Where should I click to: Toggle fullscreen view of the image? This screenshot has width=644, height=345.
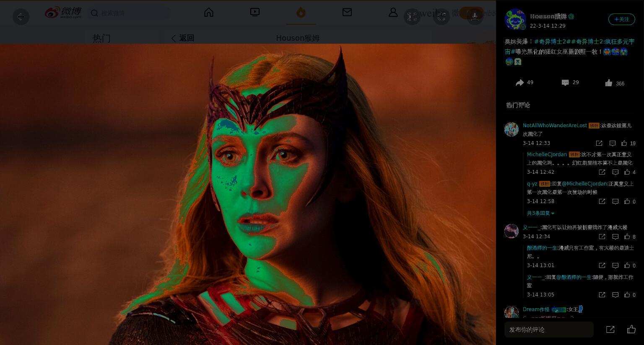point(412,17)
